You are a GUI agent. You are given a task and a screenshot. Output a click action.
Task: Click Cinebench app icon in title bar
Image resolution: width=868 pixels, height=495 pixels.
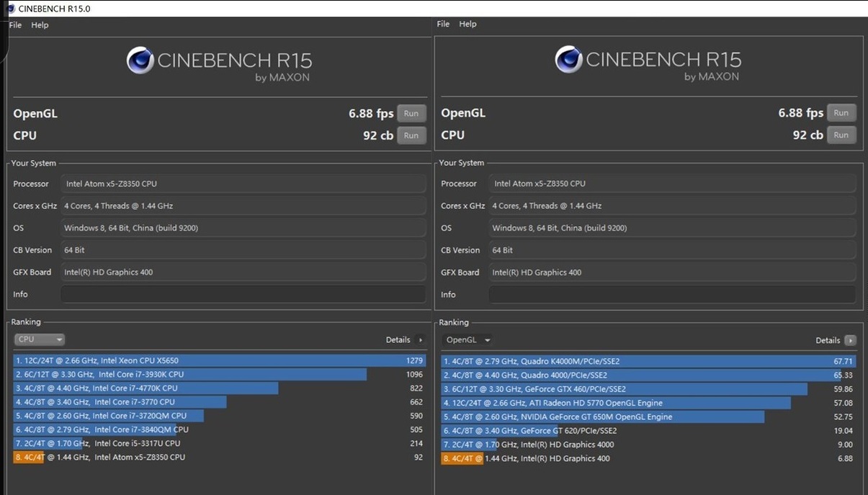[x=10, y=9]
